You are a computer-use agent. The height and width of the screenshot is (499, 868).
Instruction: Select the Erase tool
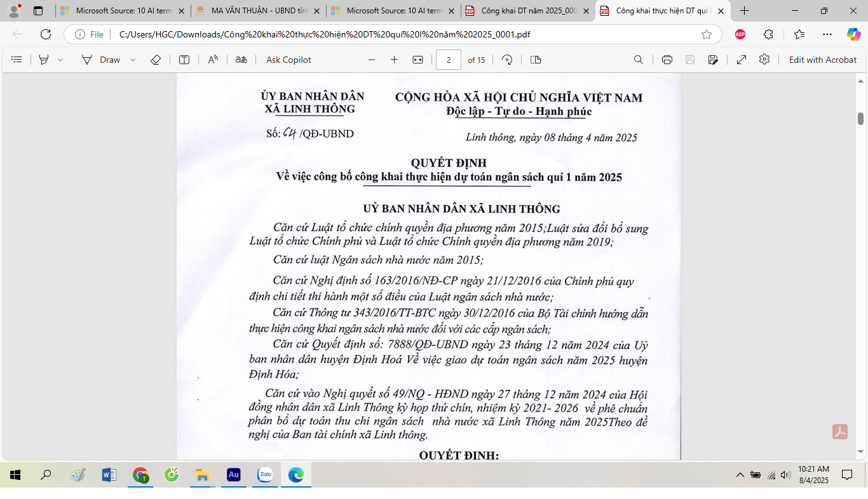[156, 60]
